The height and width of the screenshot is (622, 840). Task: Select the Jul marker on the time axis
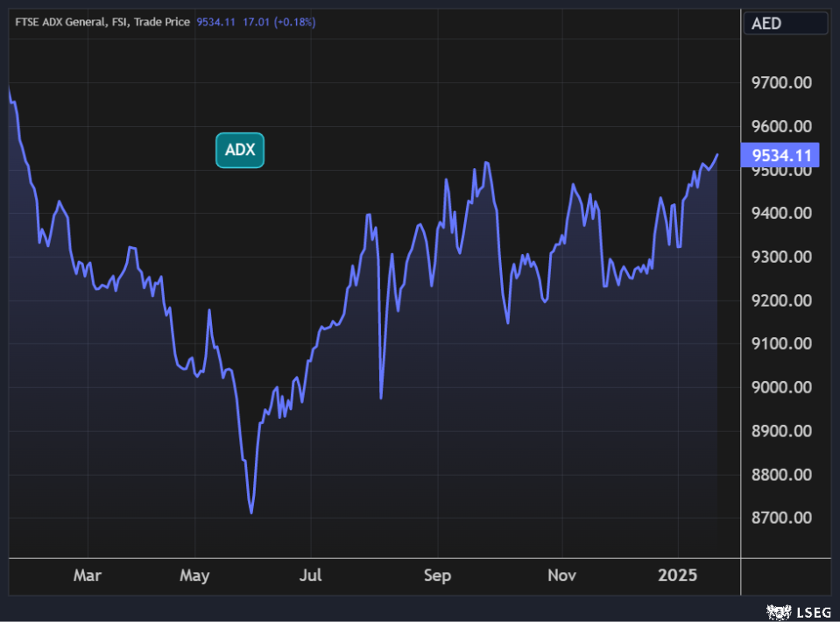310,576
